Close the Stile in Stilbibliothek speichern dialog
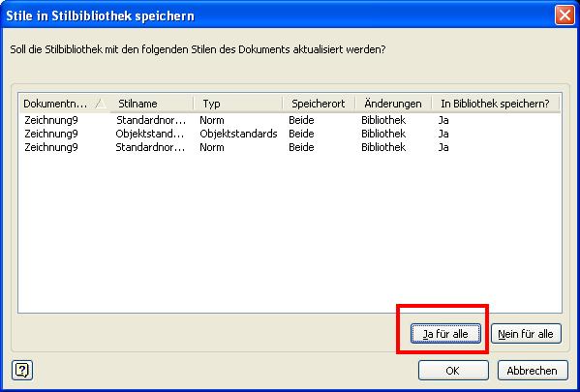 (565, 15)
